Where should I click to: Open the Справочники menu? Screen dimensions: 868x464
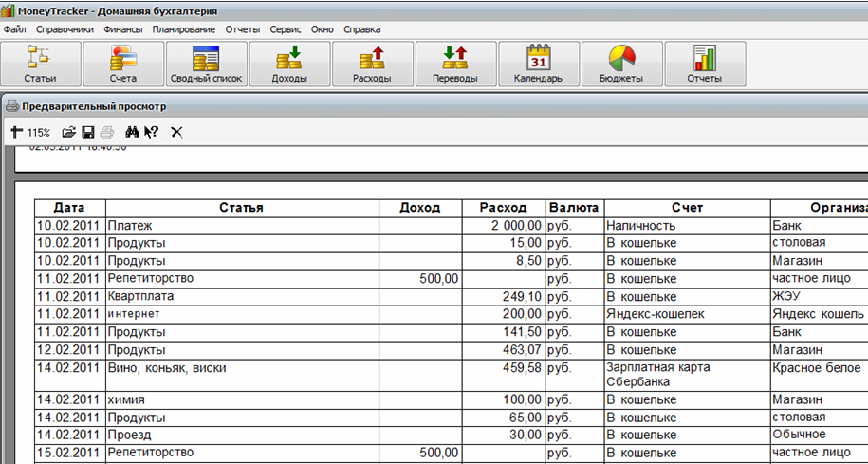(x=65, y=29)
